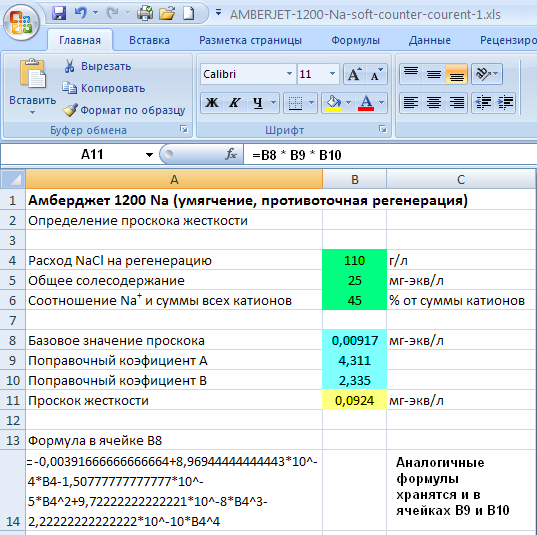
Task: Select column C header
Action: click(461, 179)
